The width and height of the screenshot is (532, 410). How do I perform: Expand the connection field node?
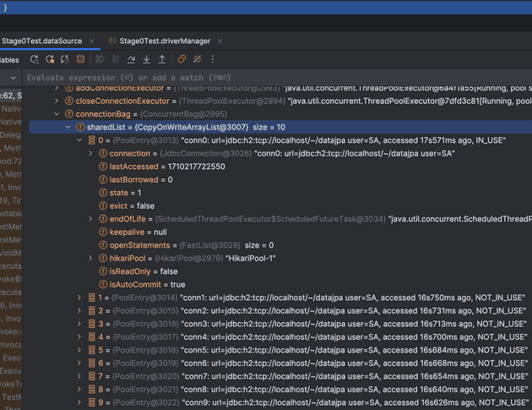point(90,154)
